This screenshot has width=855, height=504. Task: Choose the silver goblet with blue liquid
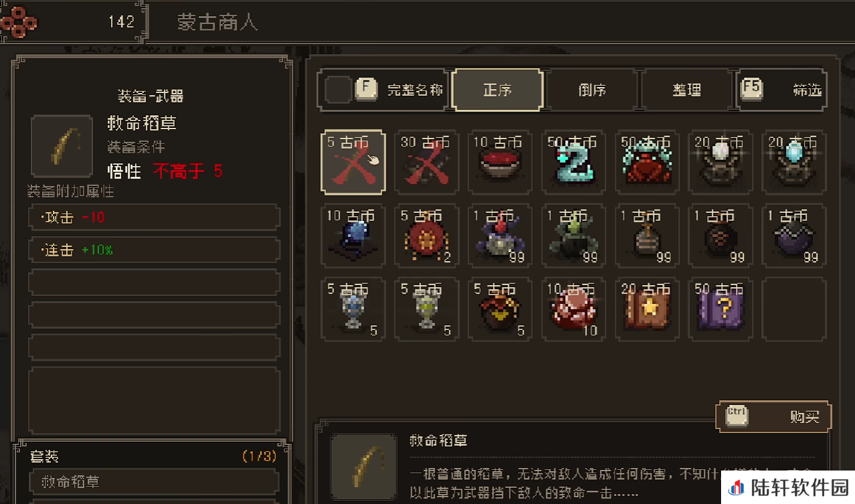tap(353, 310)
